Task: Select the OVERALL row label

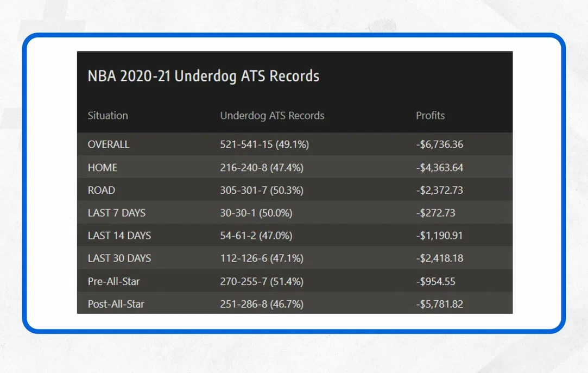Action: [109, 144]
